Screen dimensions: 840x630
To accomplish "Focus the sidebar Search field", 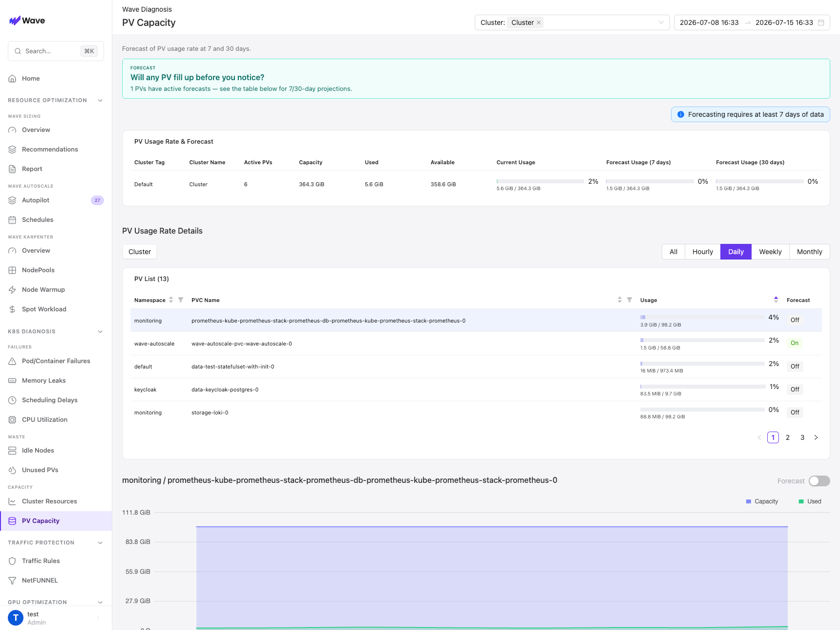I will pos(56,51).
